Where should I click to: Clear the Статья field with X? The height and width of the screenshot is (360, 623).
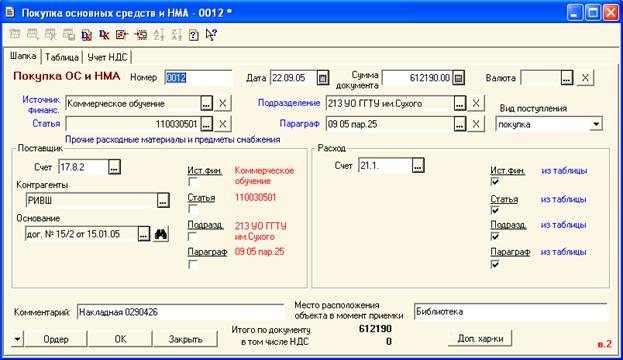(222, 124)
